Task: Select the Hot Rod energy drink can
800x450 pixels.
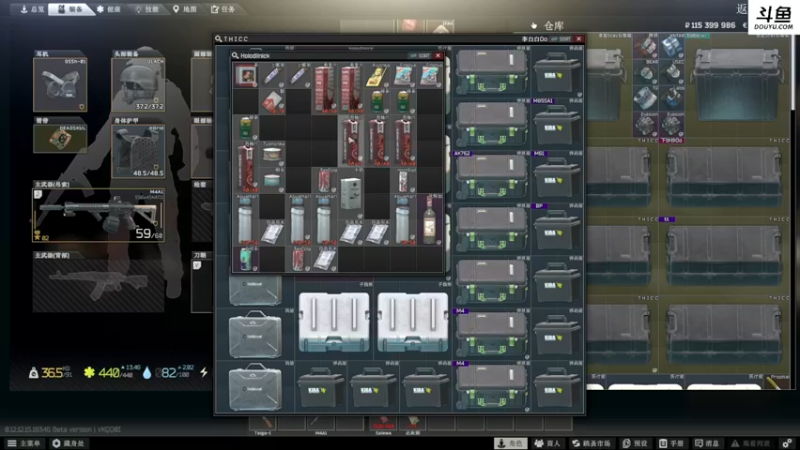Action: tap(404, 180)
